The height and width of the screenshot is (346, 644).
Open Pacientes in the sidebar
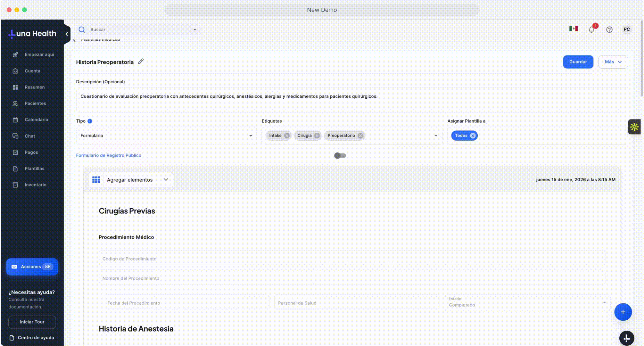[35, 103]
